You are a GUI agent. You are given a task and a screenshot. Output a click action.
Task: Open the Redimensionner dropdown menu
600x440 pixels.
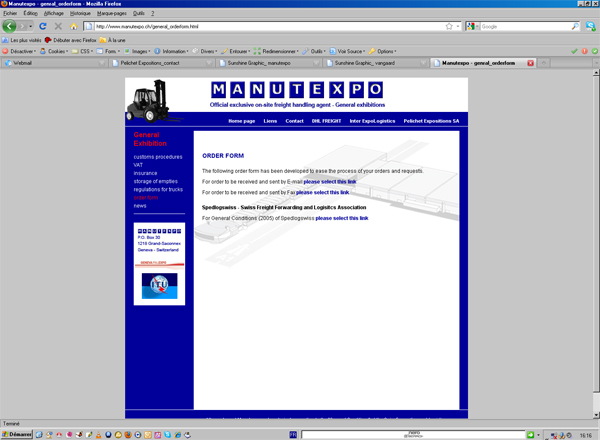pyautogui.click(x=276, y=51)
